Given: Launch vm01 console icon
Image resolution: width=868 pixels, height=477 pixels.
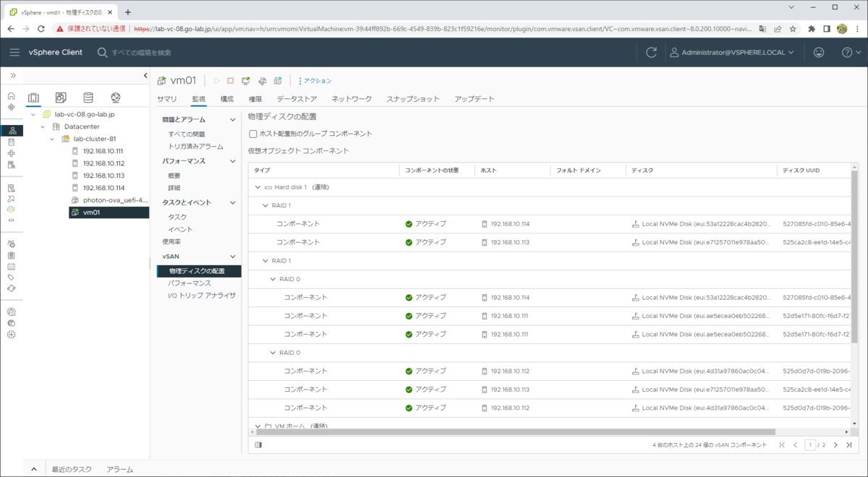Looking at the screenshot, I should pyautogui.click(x=246, y=81).
